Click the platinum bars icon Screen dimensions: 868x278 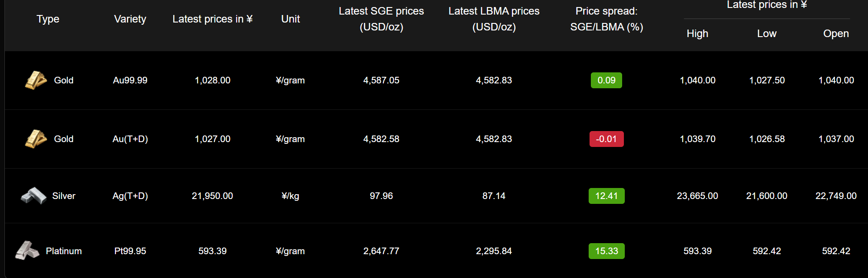click(x=27, y=251)
